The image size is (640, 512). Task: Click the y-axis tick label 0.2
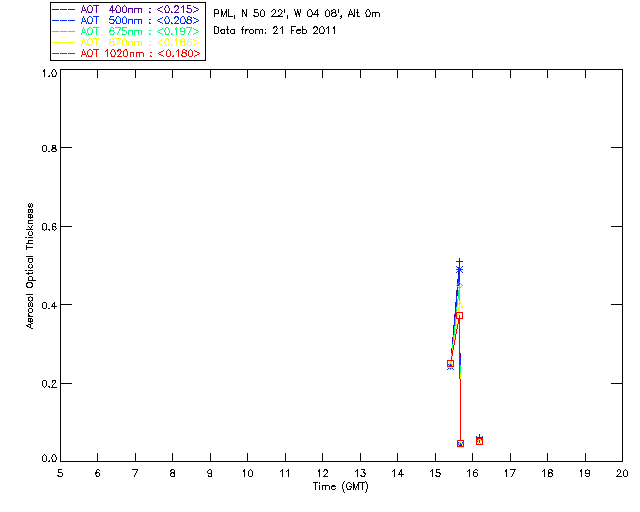pyautogui.click(x=49, y=384)
